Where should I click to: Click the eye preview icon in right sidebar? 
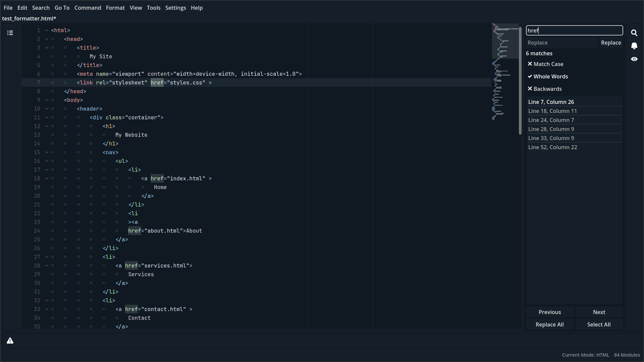click(x=634, y=59)
